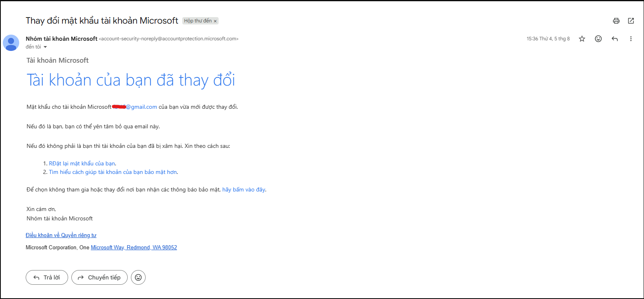
Task: Star the Microsoft account email
Action: (582, 39)
